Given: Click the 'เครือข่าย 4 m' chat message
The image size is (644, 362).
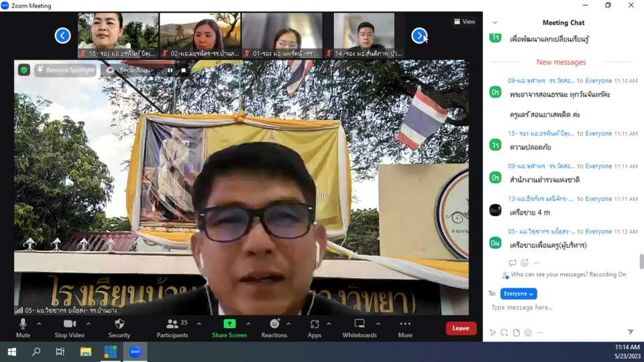Looking at the screenshot, I should [x=530, y=213].
